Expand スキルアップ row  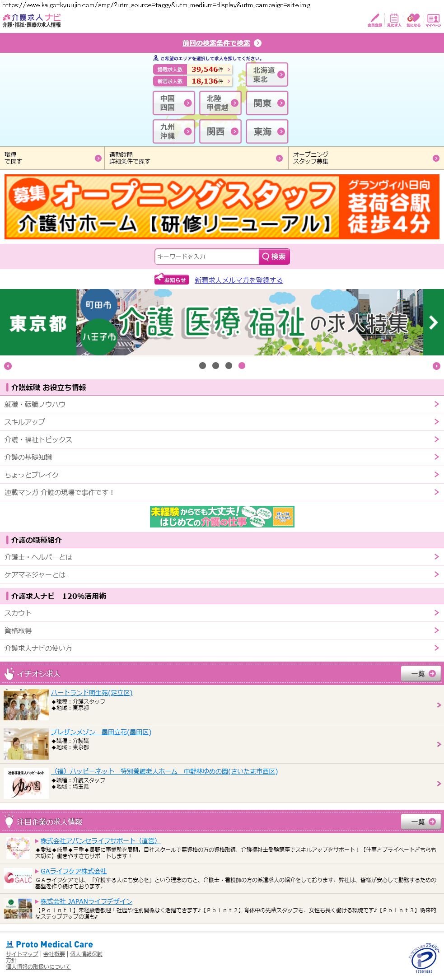tap(222, 422)
